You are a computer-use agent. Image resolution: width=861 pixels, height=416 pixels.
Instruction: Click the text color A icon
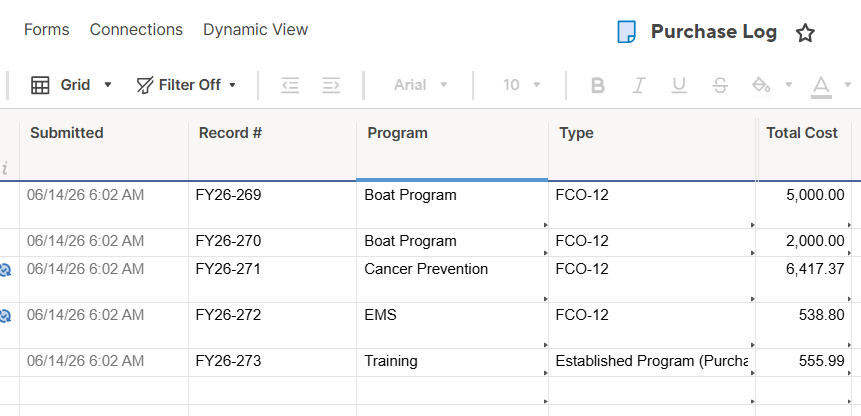821,86
